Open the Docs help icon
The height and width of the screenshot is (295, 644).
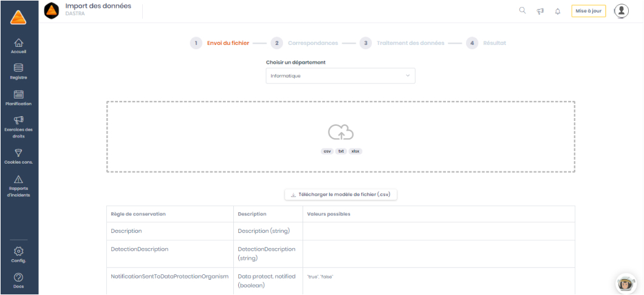[19, 277]
